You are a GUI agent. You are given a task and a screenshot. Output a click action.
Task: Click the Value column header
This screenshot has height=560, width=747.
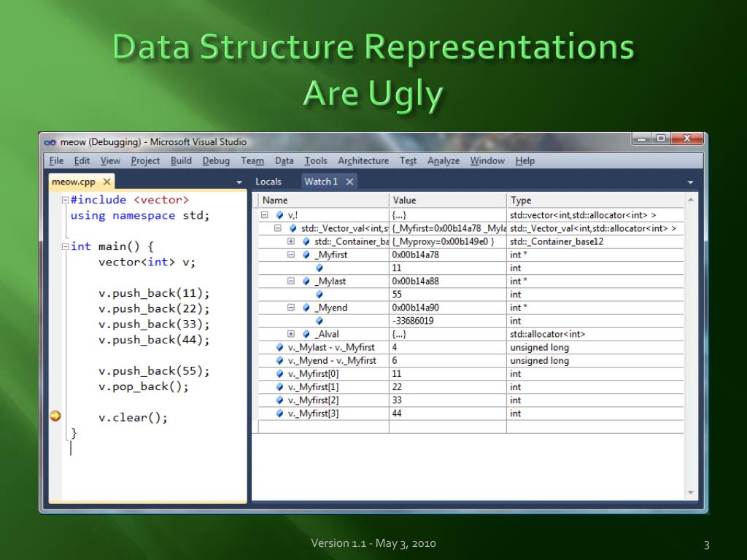(x=448, y=201)
